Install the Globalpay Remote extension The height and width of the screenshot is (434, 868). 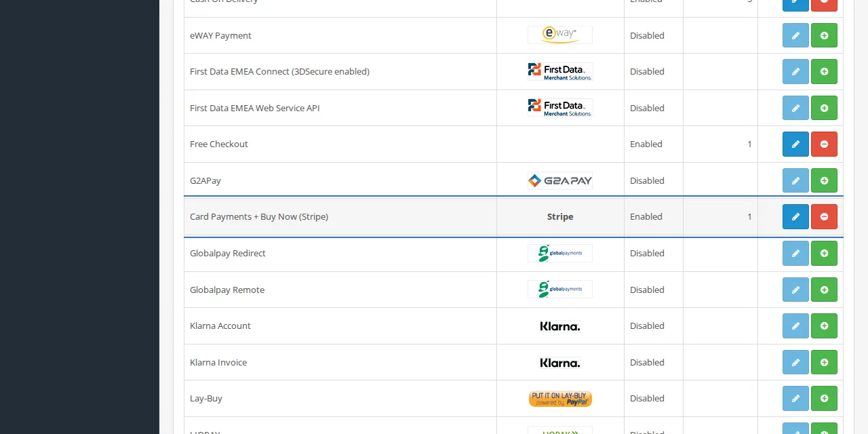pos(824,290)
